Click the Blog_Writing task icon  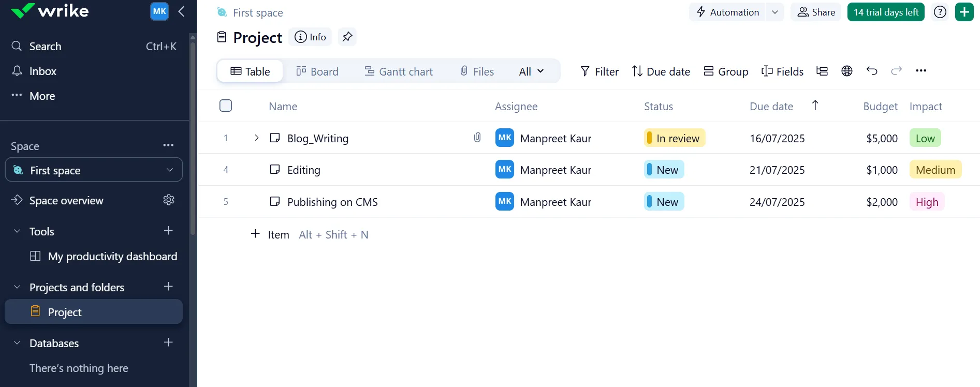coord(275,138)
